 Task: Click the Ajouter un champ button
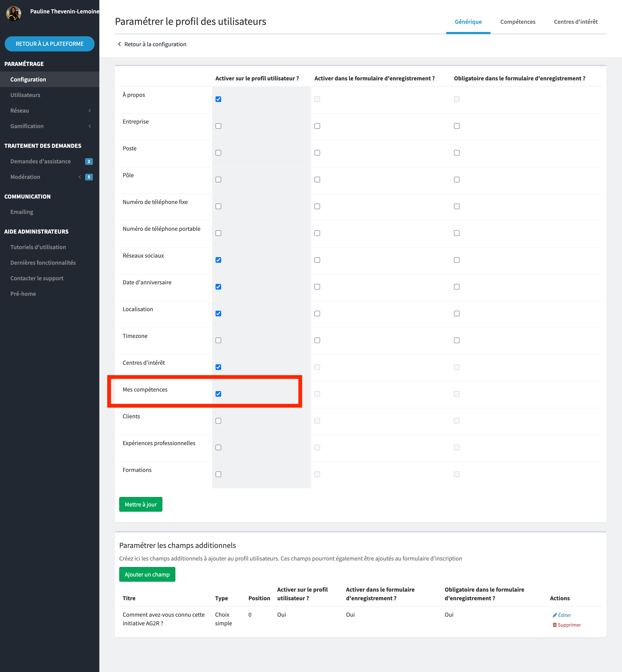point(147,574)
